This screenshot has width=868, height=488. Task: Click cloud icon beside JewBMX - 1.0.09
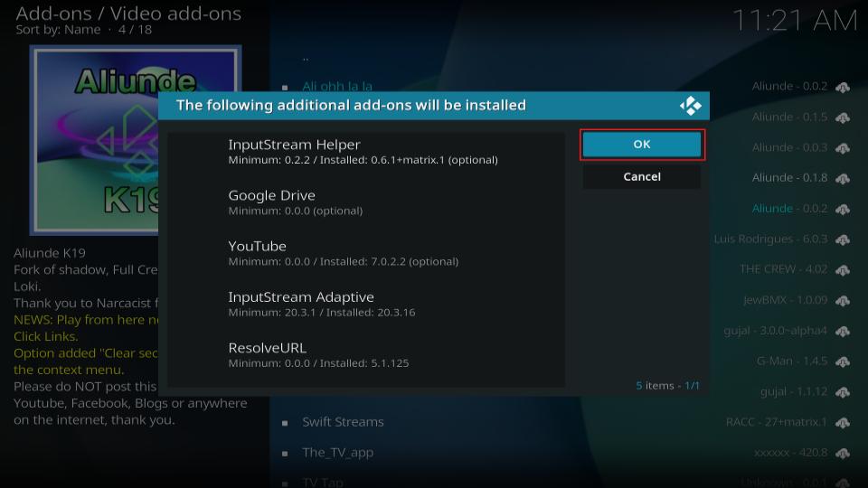point(843,300)
